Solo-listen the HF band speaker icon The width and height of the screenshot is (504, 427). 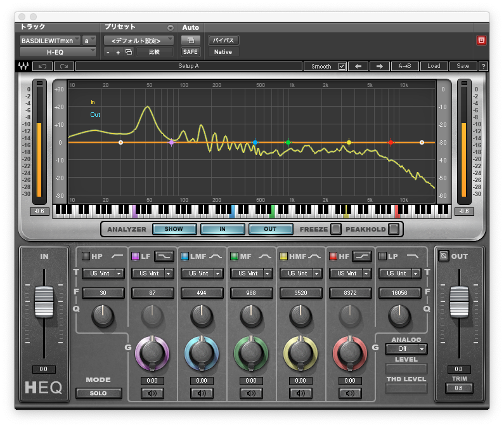(x=350, y=393)
